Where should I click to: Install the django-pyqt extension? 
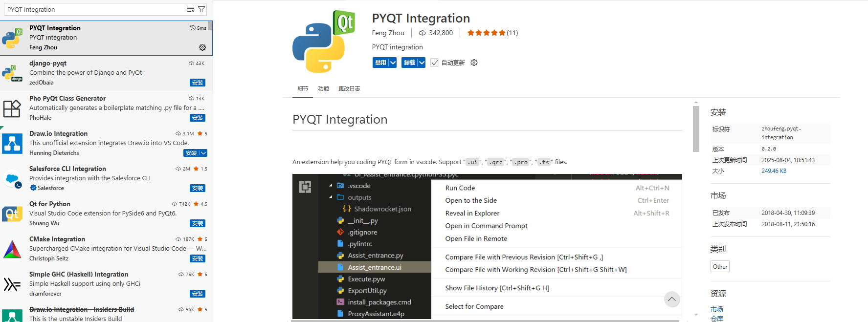198,83
